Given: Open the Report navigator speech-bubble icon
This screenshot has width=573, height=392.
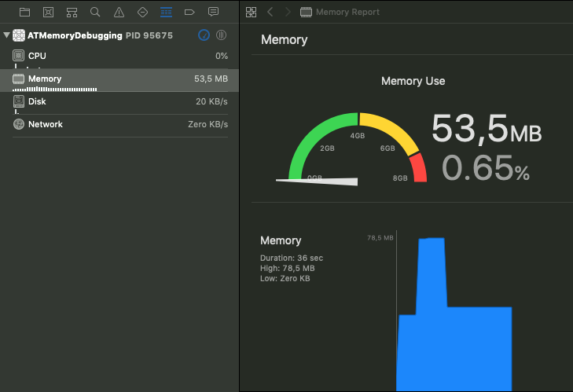Looking at the screenshot, I should [x=213, y=13].
